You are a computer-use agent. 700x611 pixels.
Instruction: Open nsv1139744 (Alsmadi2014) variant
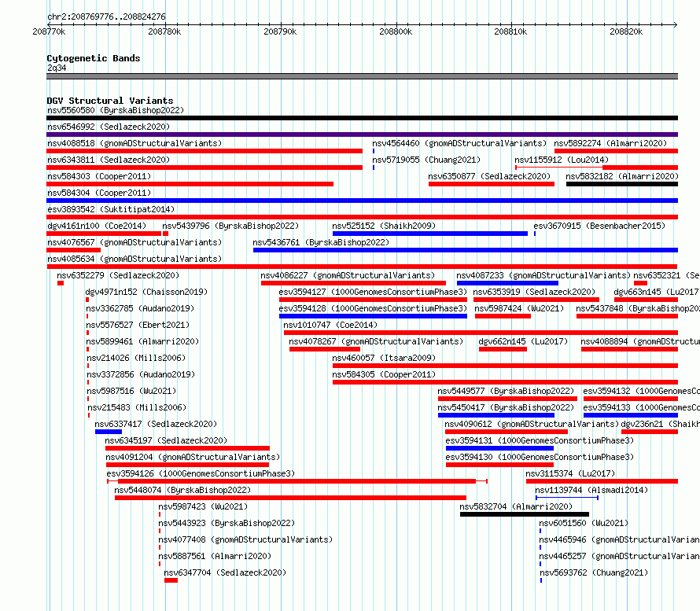pos(567,498)
